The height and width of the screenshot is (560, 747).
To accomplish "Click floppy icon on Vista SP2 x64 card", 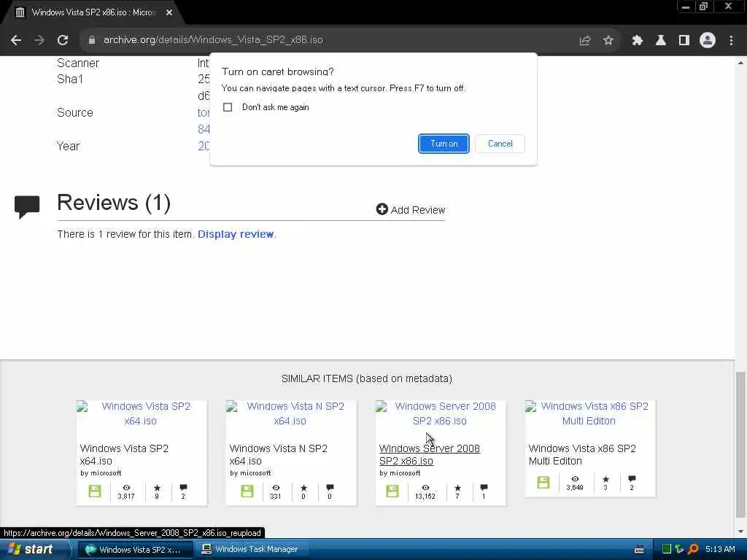I will tap(95, 491).
